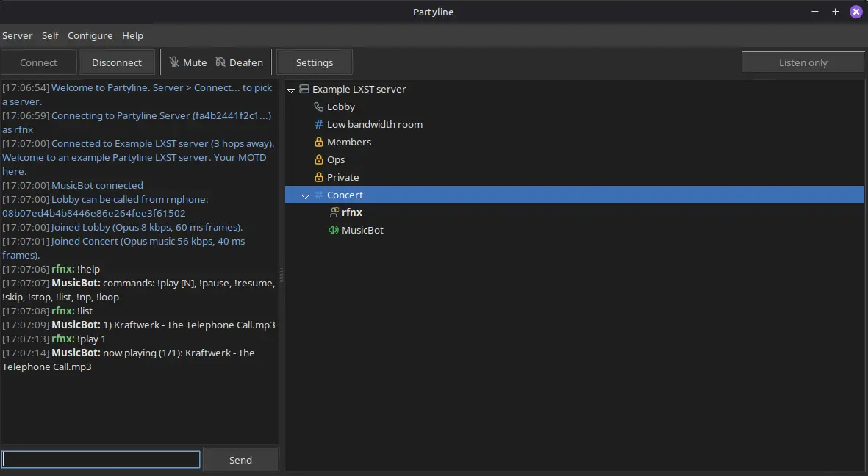The image size is (868, 476).
Task: Select the Concert channel row
Action: click(575, 195)
